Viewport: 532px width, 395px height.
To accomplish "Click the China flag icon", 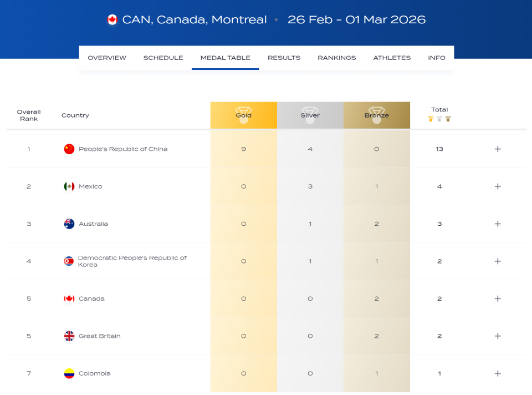I will 69,149.
